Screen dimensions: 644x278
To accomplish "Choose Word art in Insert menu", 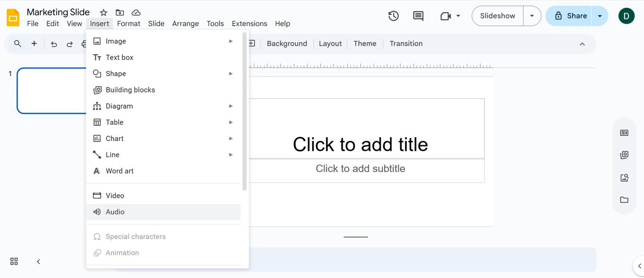I will (x=120, y=171).
